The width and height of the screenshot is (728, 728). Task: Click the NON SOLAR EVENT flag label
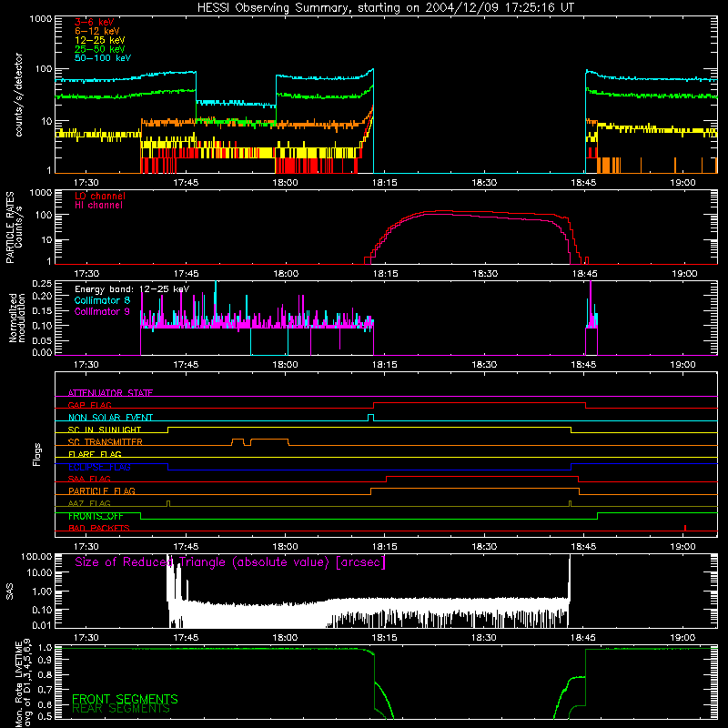[110, 418]
